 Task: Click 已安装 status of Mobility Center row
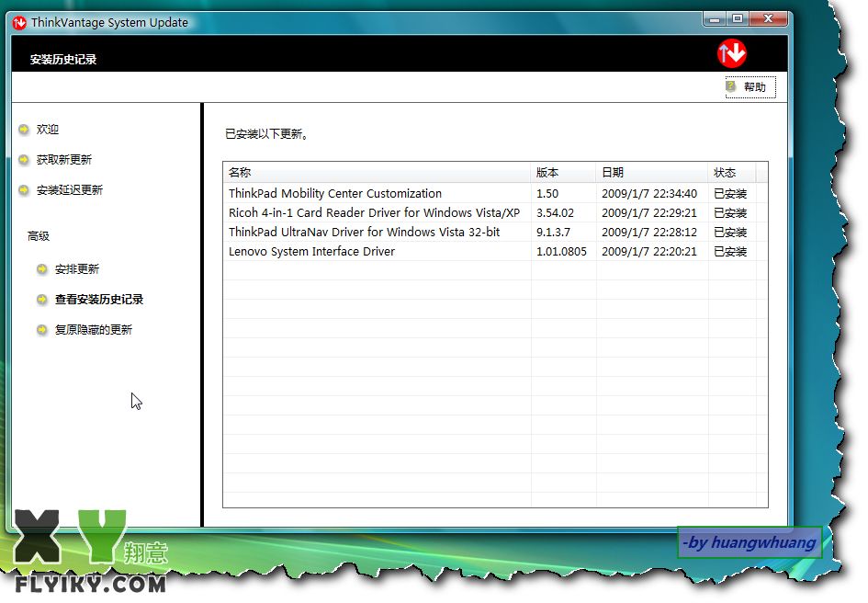pos(730,194)
